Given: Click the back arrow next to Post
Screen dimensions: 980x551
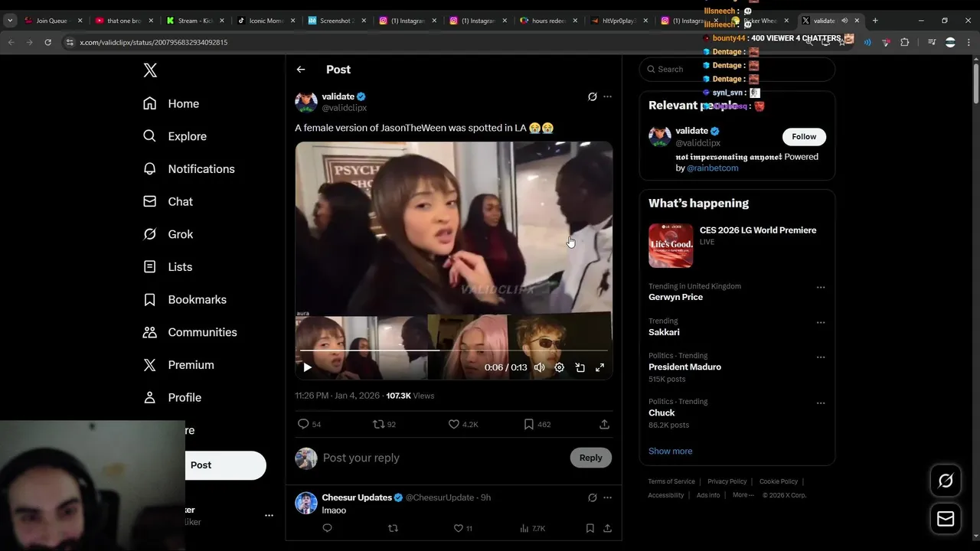Looking at the screenshot, I should (301, 70).
